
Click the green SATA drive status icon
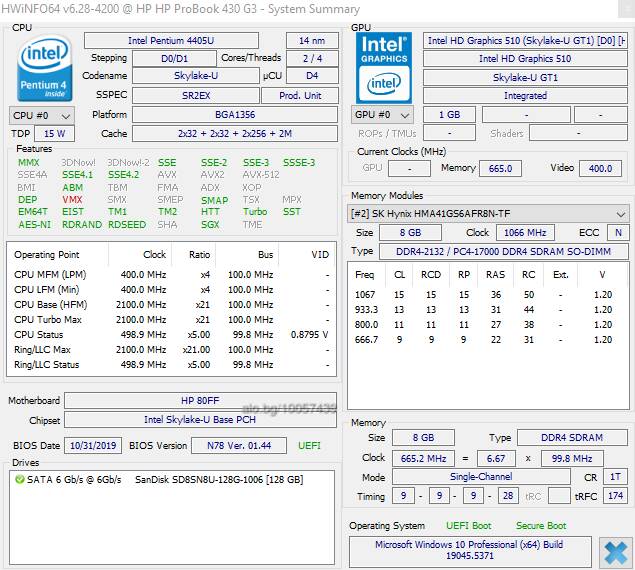[19, 480]
